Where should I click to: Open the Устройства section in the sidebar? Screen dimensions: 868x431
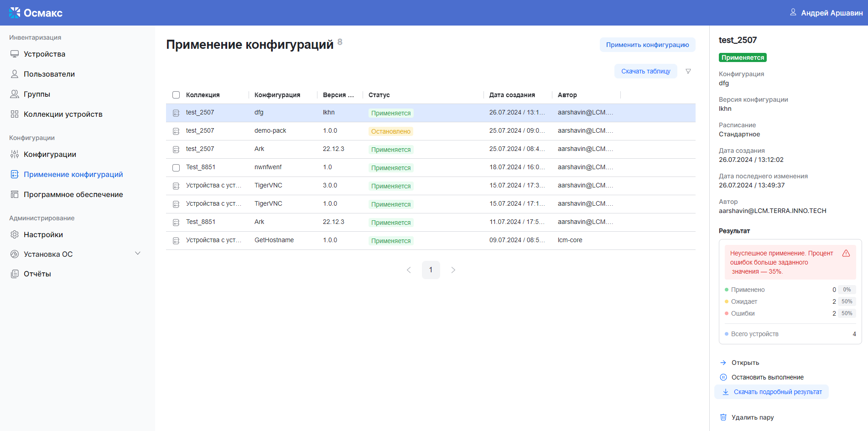point(44,54)
